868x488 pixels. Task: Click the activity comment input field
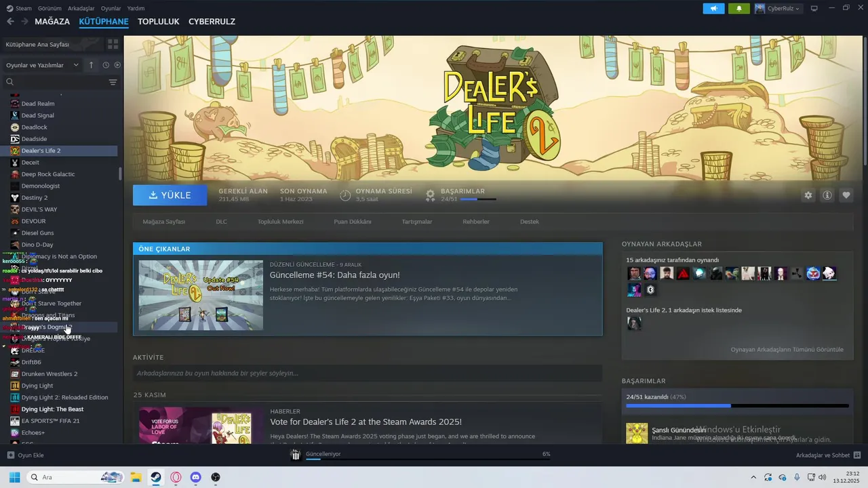tap(368, 373)
